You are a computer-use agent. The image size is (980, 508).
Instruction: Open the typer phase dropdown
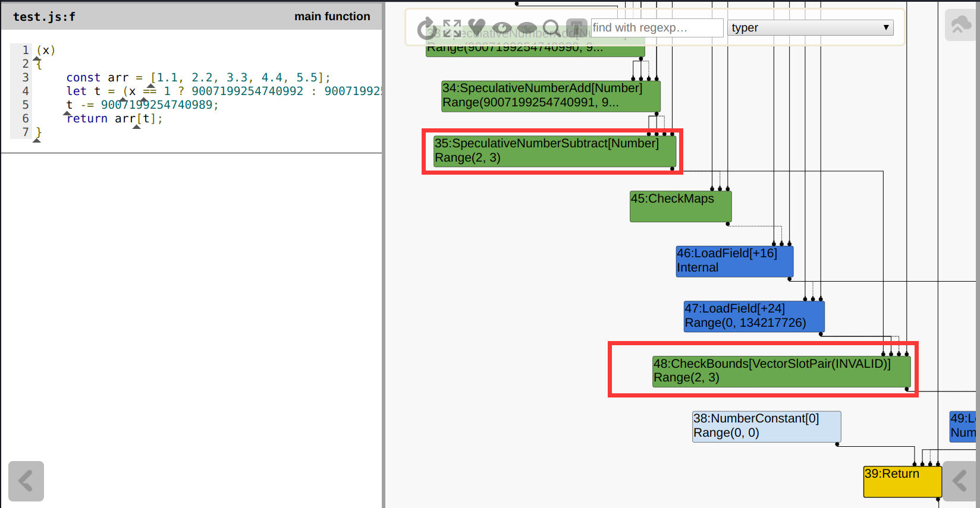(810, 28)
